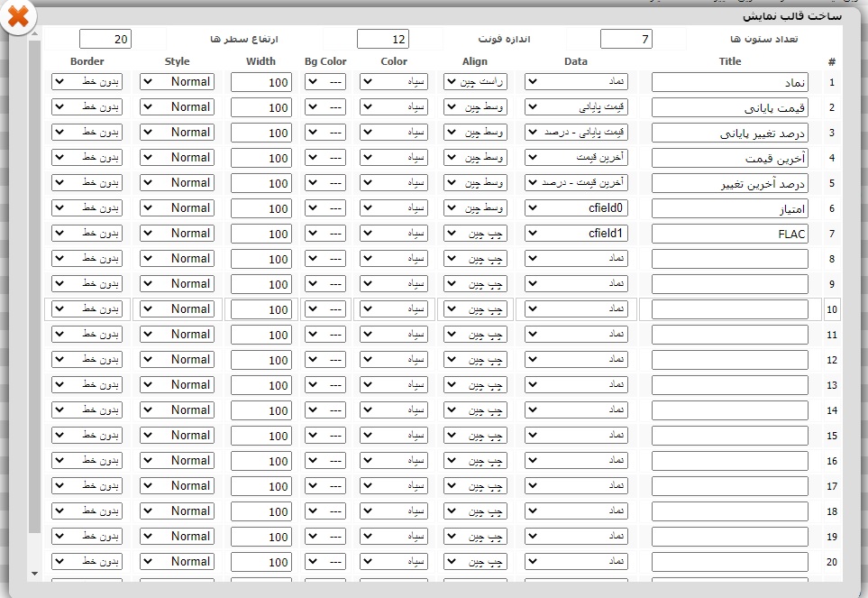Open the Data dropdown in row 2
Viewport: 868px width, 598px height.
click(576, 106)
